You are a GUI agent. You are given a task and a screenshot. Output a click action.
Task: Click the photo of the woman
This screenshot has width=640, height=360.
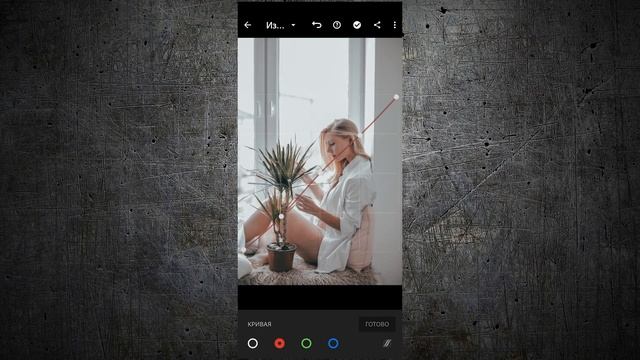point(320,162)
